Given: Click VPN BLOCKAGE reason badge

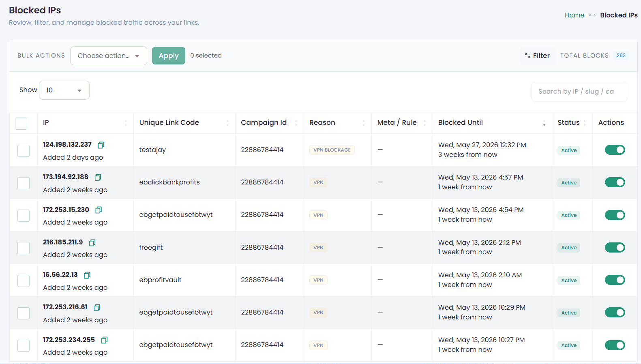Looking at the screenshot, I should pyautogui.click(x=332, y=150).
